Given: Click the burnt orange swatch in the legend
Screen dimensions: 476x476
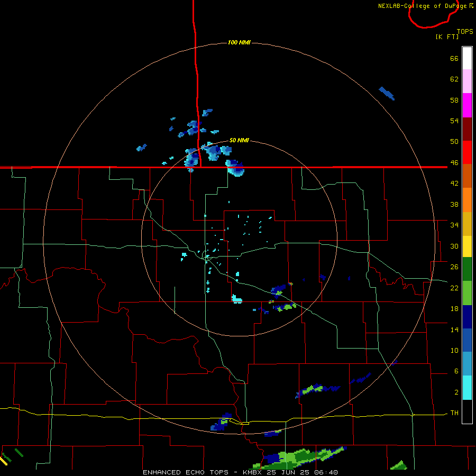Looking at the screenshot, I should [467, 176].
